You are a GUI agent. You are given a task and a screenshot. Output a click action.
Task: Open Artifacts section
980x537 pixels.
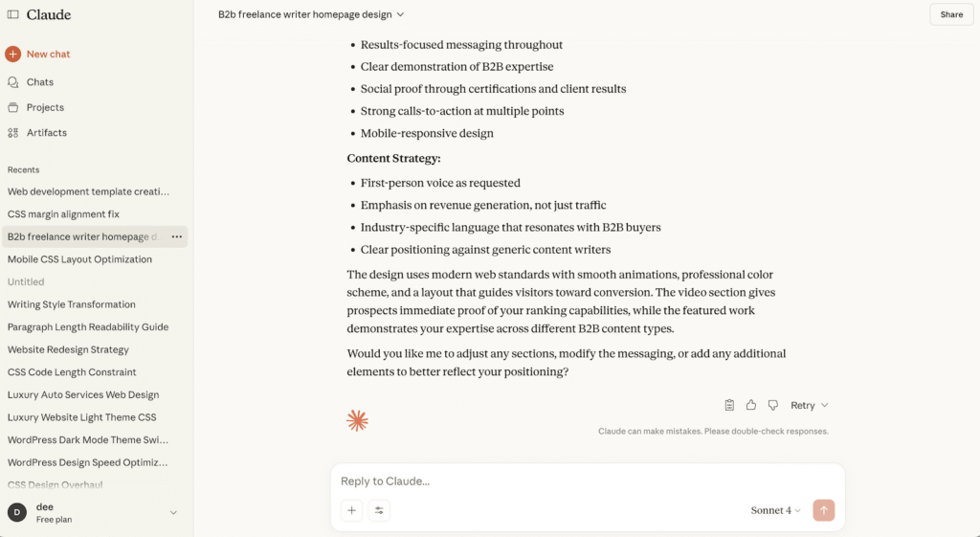click(46, 133)
